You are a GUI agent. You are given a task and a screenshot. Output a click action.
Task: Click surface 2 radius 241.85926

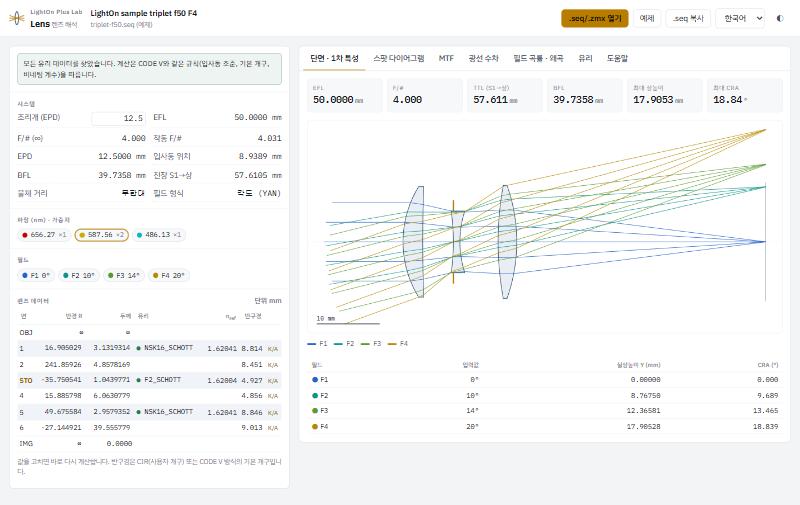pos(63,365)
